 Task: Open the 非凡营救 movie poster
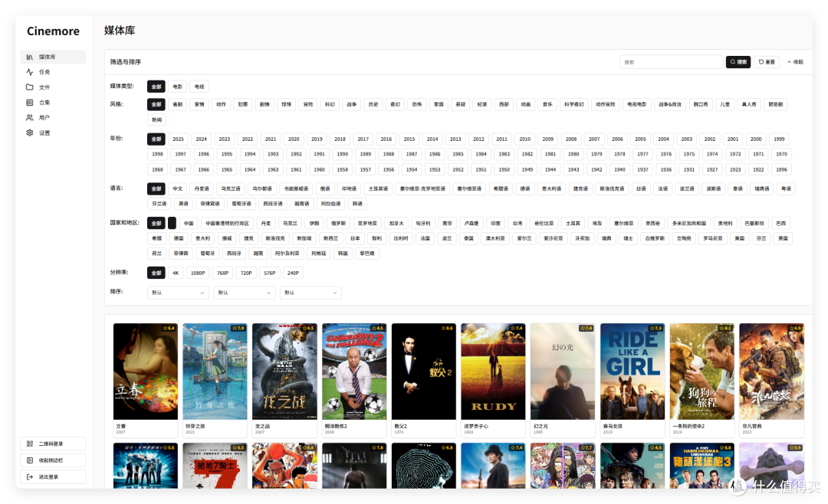pyautogui.click(x=771, y=371)
